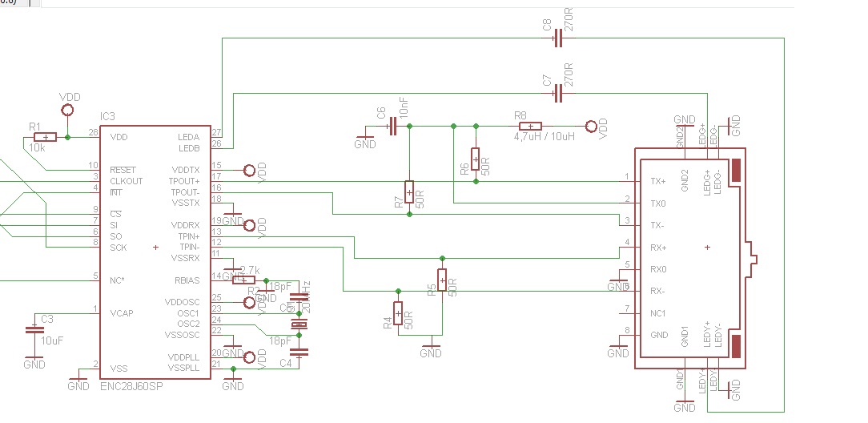Click the VDD symbol at VDDTX pin 15
Screen dimensions: 868x423
click(250, 170)
